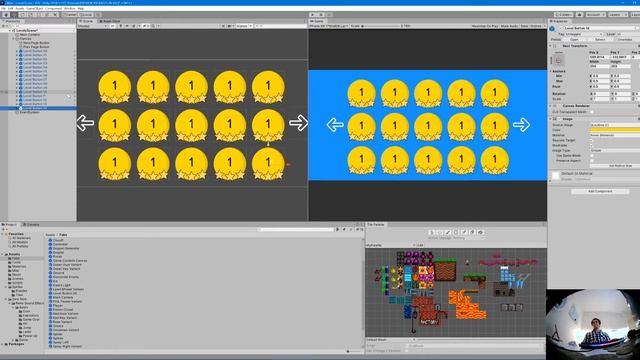Select the Tile Palette flood fill tool
The width and height of the screenshot is (640, 360).
tap(480, 232)
